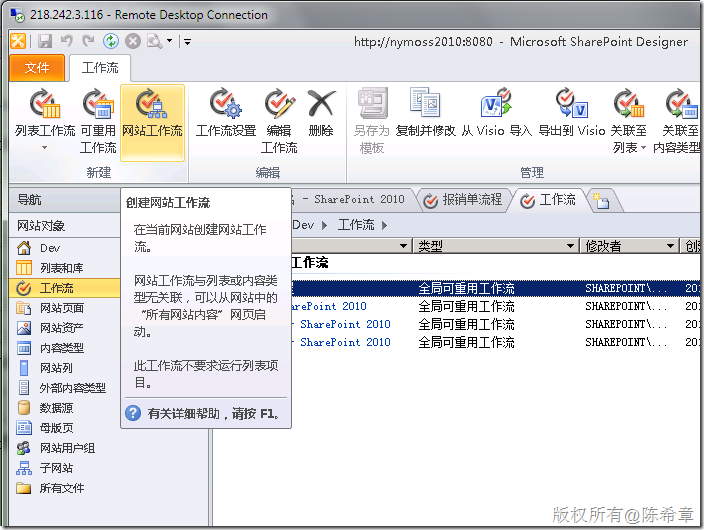The width and height of the screenshot is (704, 530).
Task: Select the 工作流 ribbon tab
Action: 100,68
